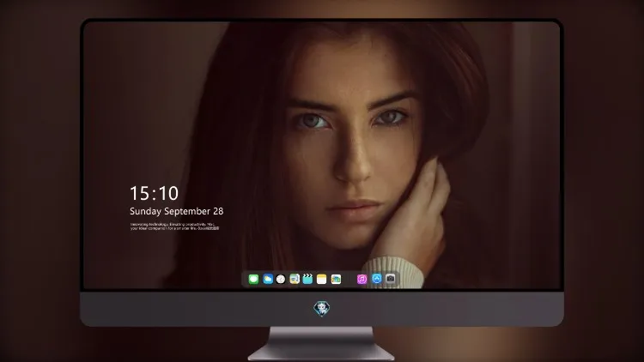Image resolution: width=644 pixels, height=362 pixels.
Task: Open the colorful gallery app beside Notes
Action: 336,279
